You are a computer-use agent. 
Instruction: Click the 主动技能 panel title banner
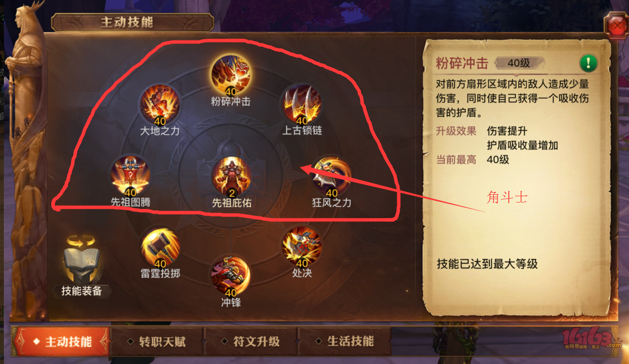(133, 23)
